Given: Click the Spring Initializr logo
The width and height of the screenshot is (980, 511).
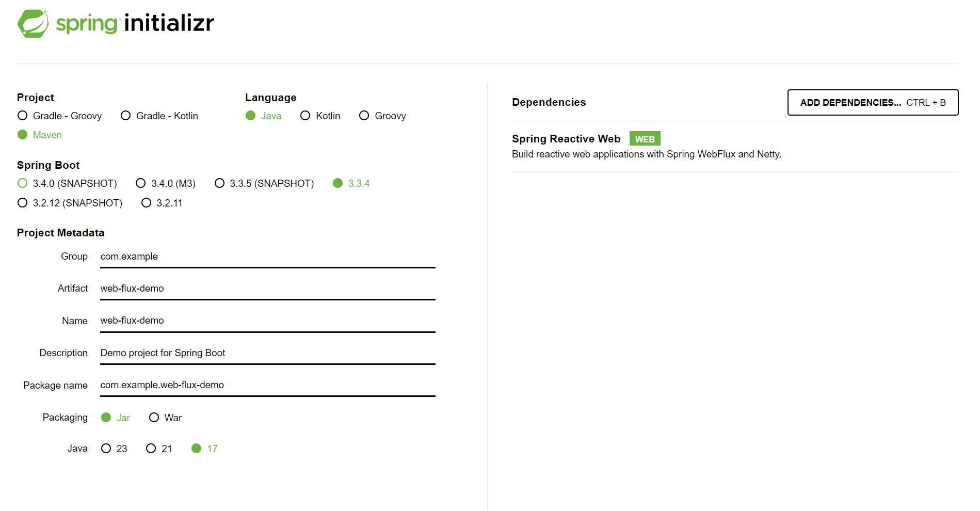Looking at the screenshot, I should [116, 23].
